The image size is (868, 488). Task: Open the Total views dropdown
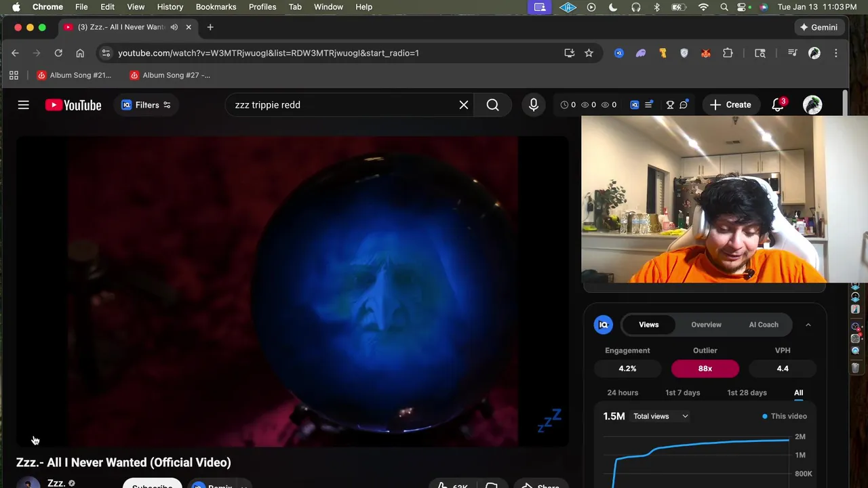coord(660,416)
